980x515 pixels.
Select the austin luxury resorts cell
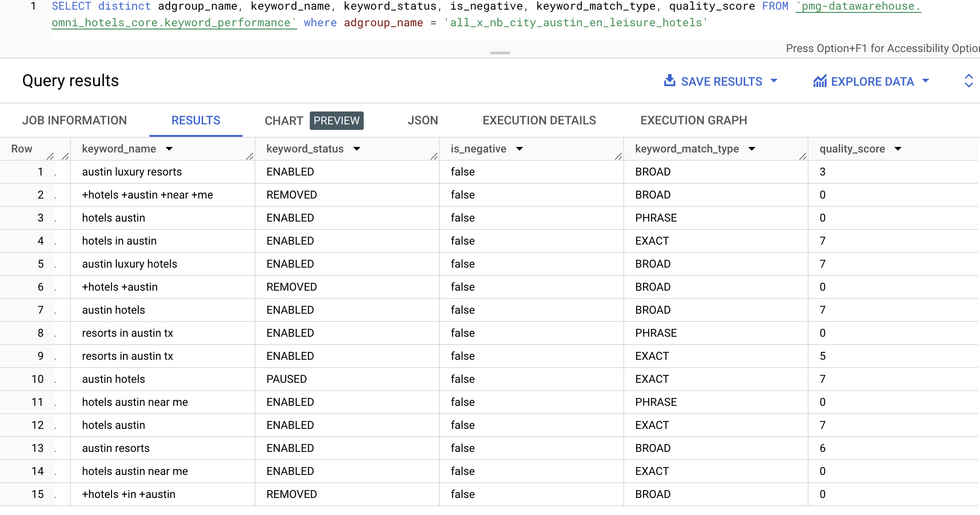coord(132,172)
